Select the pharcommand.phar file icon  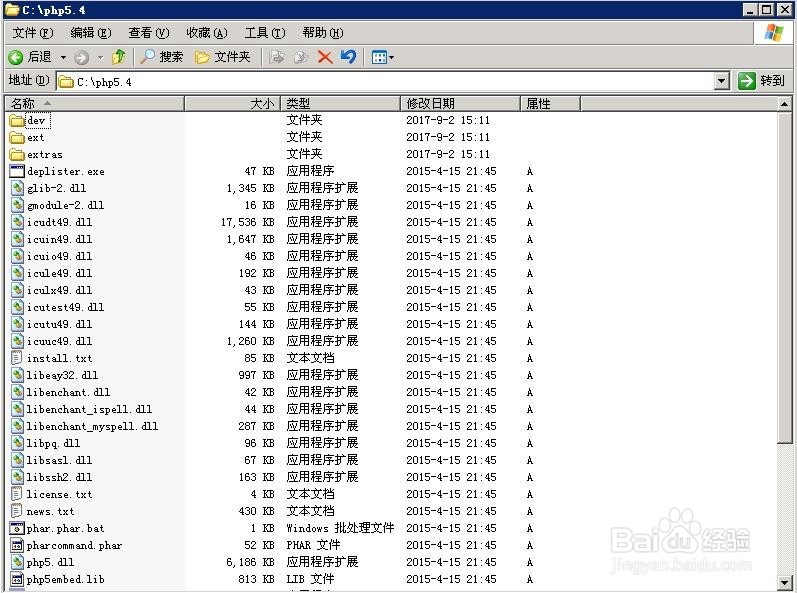tap(17, 545)
